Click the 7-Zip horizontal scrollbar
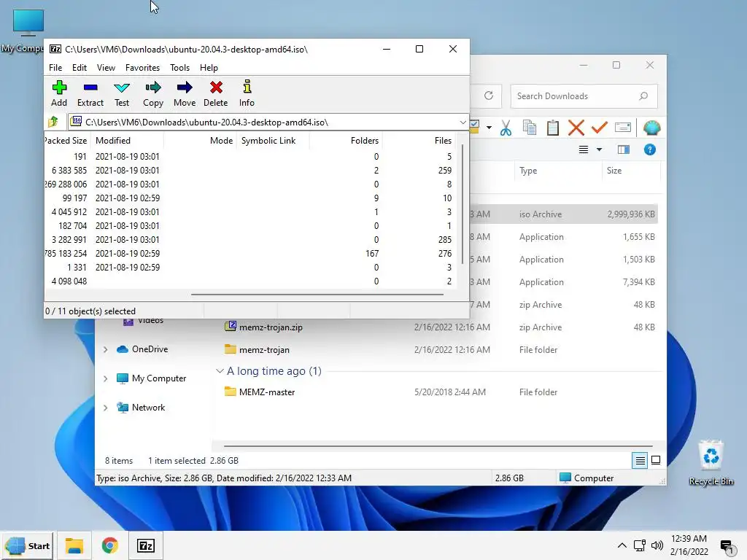The height and width of the screenshot is (560, 747). [317, 295]
